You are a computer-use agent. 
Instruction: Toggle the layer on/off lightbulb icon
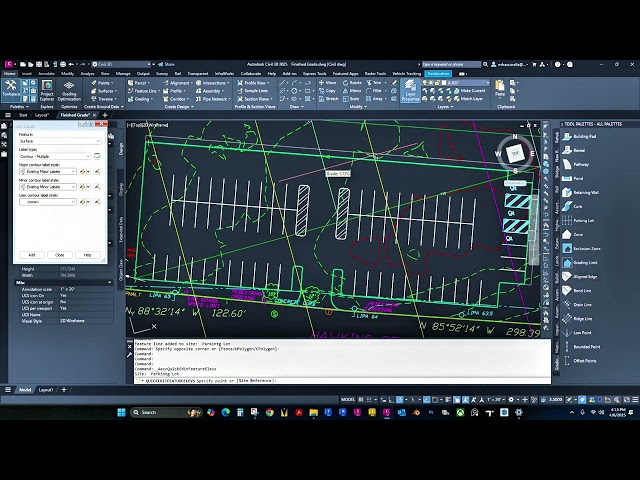point(425,82)
